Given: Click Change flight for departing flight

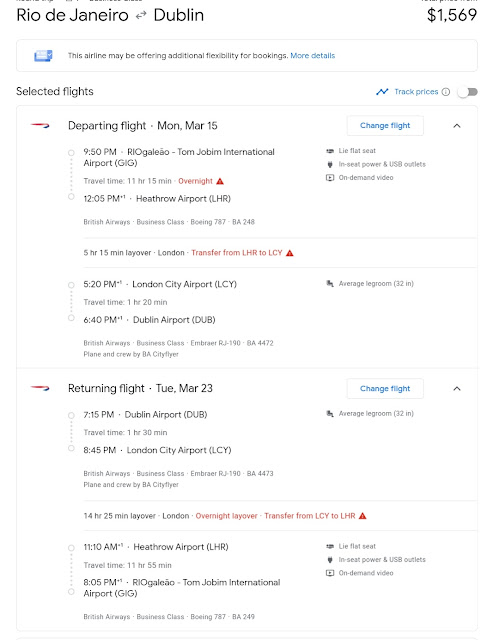Looking at the screenshot, I should pos(385,126).
